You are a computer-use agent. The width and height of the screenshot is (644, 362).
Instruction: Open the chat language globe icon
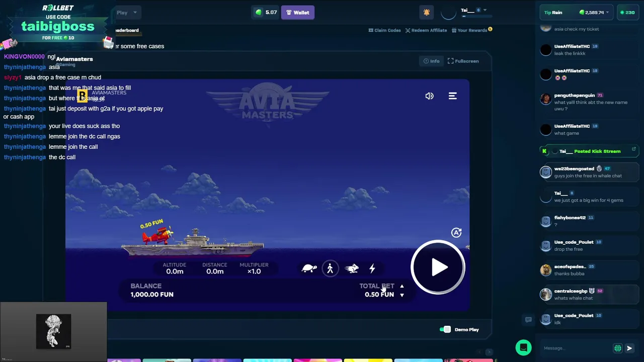617,348
